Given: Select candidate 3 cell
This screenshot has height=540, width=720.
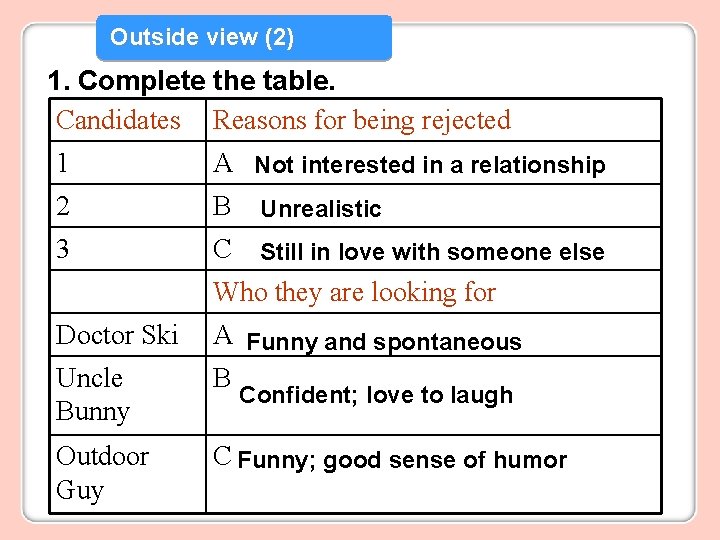Looking at the screenshot, I should (x=128, y=248).
